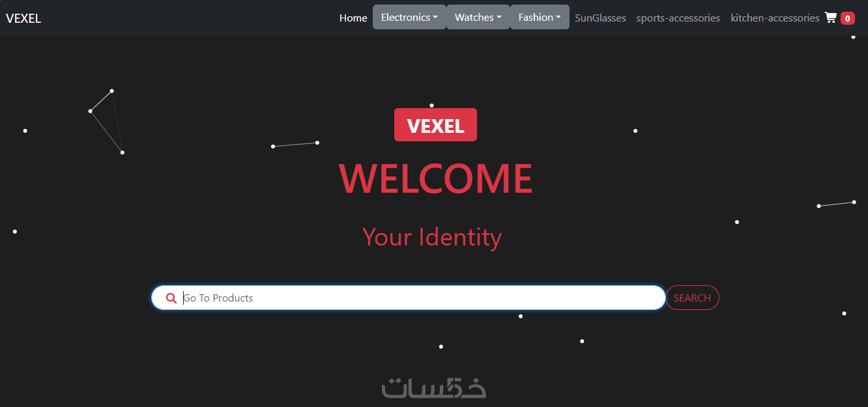
Task: Click the connected particle pair left of WELCOME
Action: (x=295, y=145)
